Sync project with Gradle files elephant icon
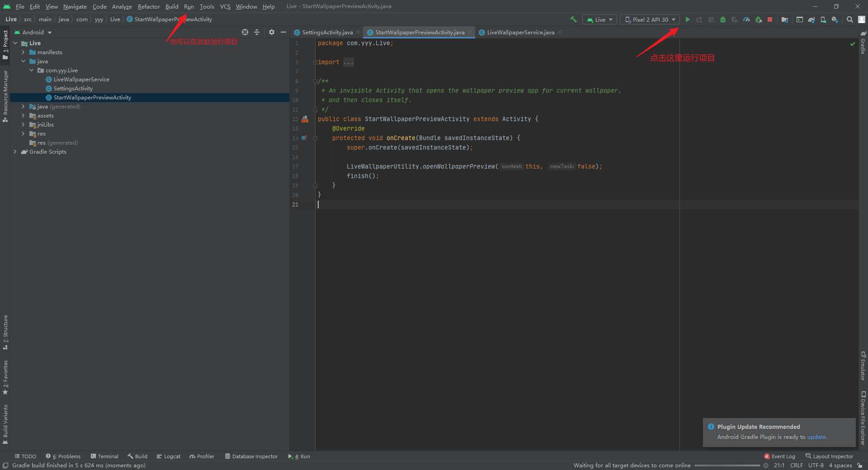The image size is (868, 470). click(811, 19)
